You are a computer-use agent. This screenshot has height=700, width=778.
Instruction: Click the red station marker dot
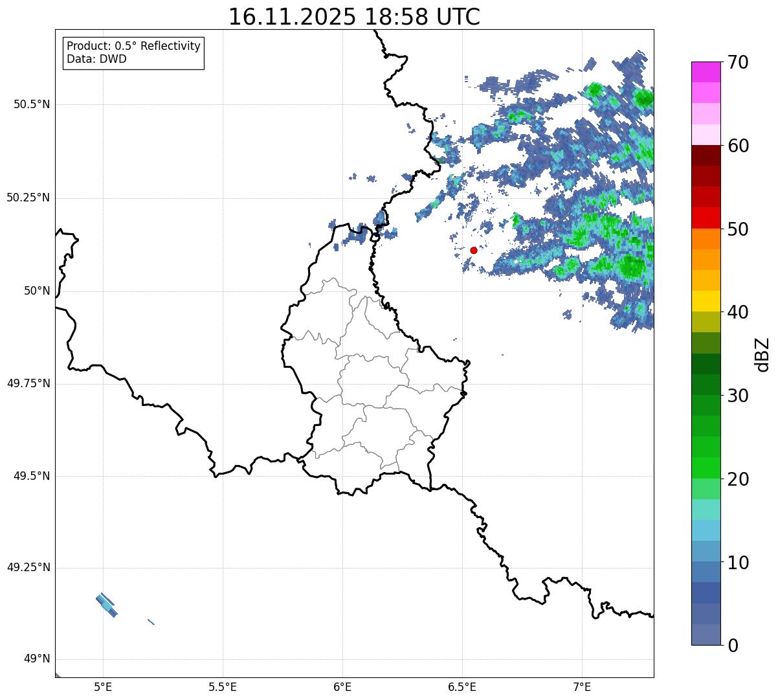coord(474,250)
